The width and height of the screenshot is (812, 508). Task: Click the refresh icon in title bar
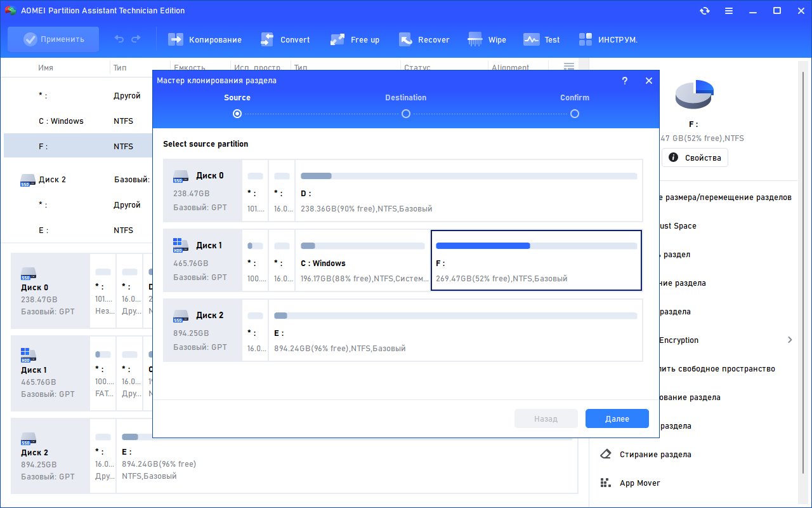pyautogui.click(x=704, y=11)
